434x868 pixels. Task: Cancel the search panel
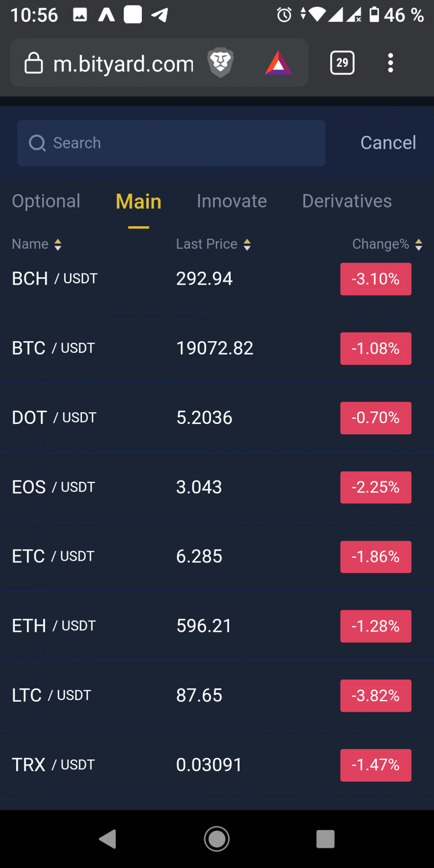[388, 143]
